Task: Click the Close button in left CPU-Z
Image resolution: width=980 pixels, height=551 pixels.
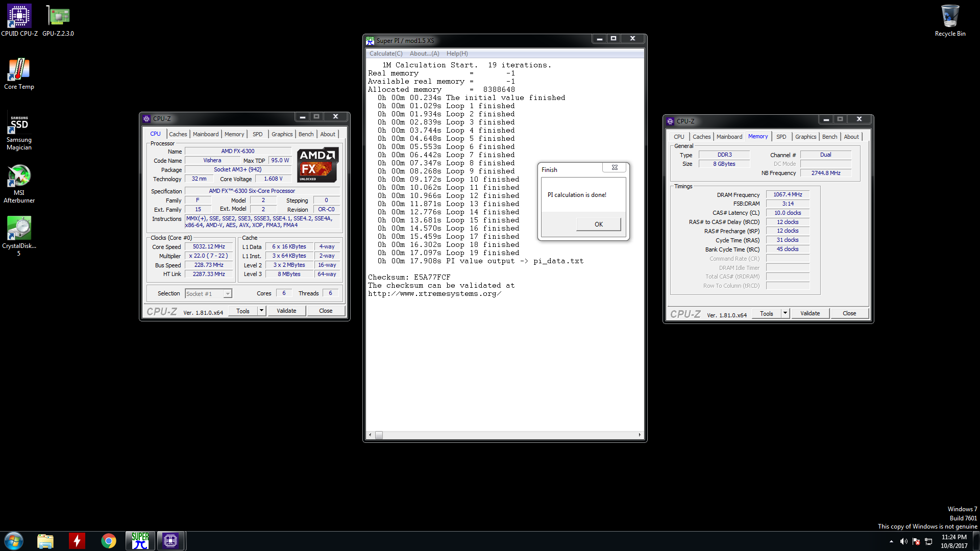Action: click(326, 311)
